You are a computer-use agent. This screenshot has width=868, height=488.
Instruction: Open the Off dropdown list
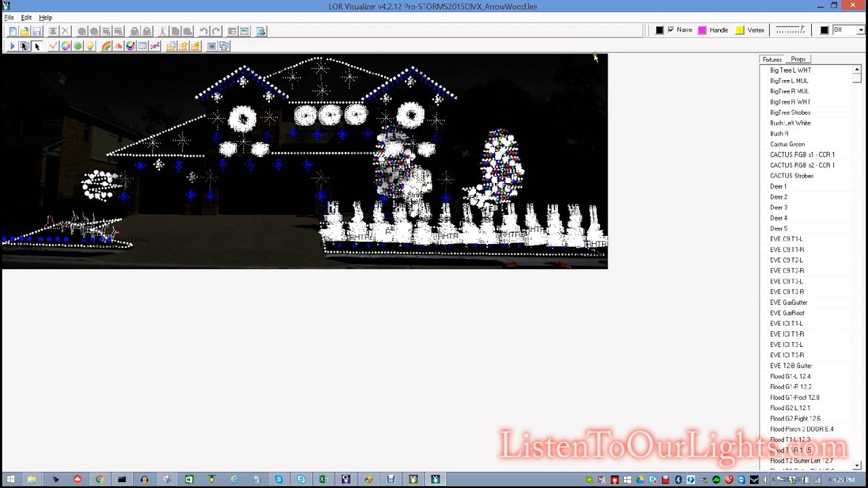click(x=861, y=30)
